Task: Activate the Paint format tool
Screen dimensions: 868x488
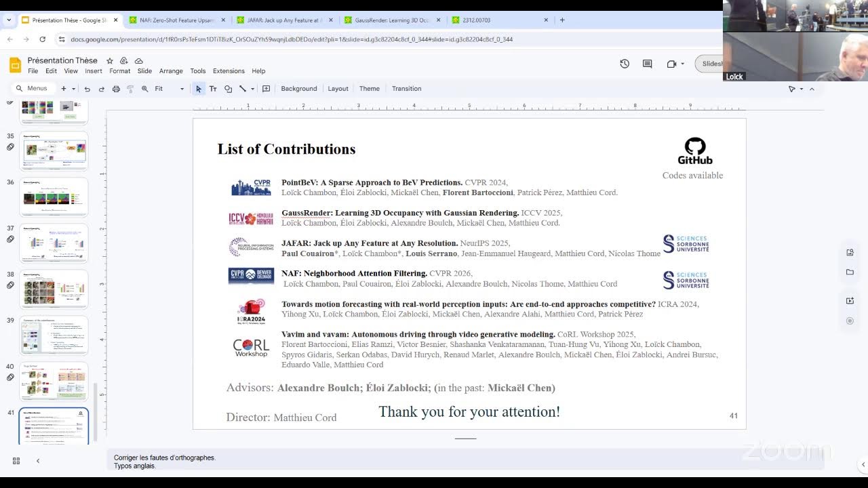Action: 130,89
